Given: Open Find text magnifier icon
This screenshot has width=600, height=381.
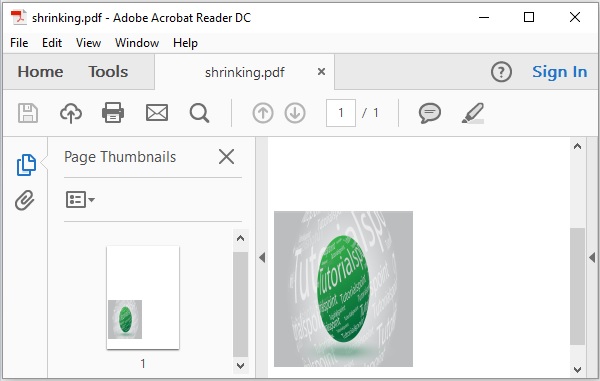Looking at the screenshot, I should click(199, 113).
